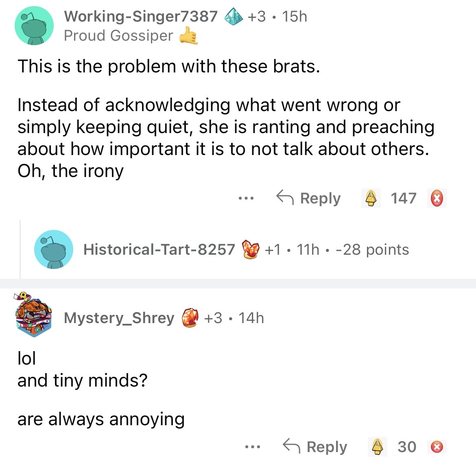Image resolution: width=476 pixels, height=459 pixels.
Task: Click the thread line beside Historical-Tart-8257's reply
Action: point(20,249)
